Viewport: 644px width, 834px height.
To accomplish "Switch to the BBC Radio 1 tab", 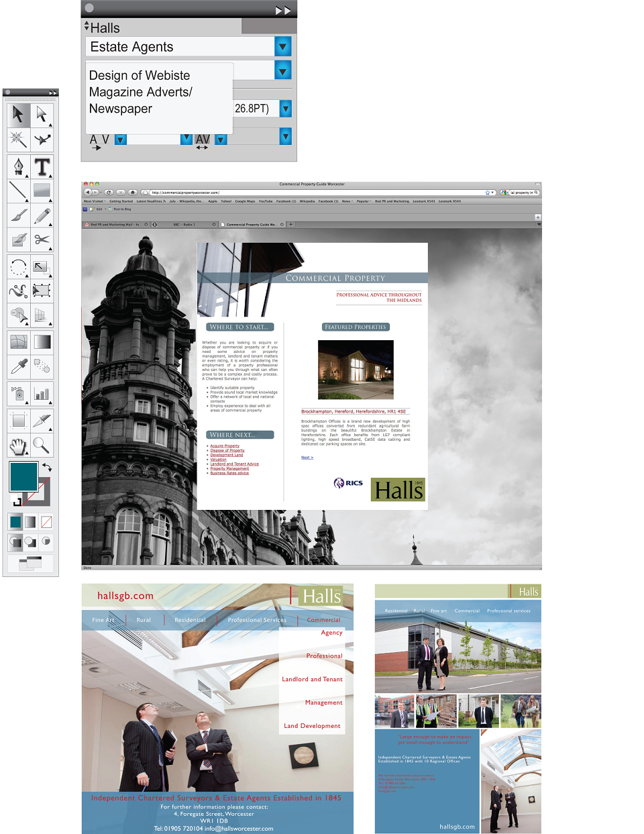I will [x=184, y=225].
